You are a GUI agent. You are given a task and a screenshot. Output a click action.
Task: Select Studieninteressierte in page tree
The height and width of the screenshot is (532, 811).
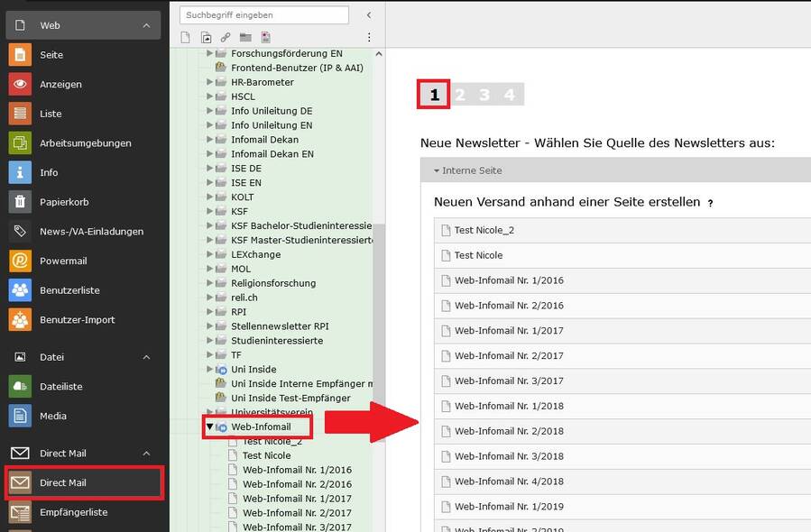[x=277, y=341]
